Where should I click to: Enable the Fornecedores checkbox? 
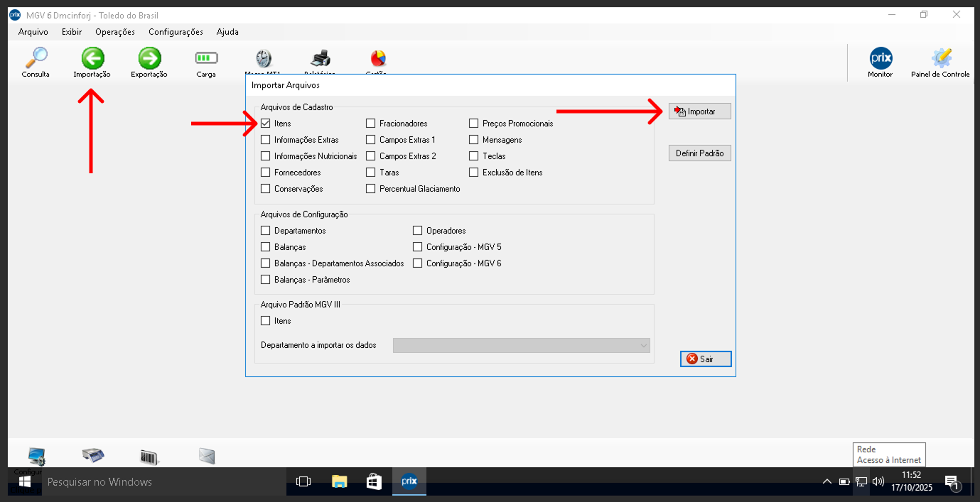266,173
